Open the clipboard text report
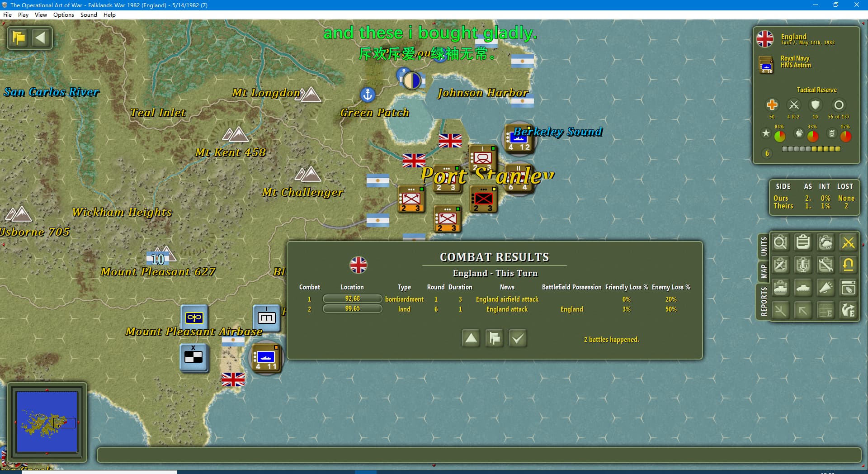The width and height of the screenshot is (868, 474). 803,243
